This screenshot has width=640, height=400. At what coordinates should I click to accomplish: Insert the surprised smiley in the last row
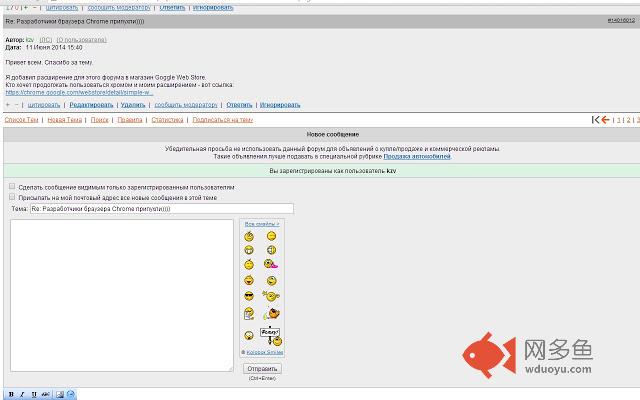tap(249, 336)
